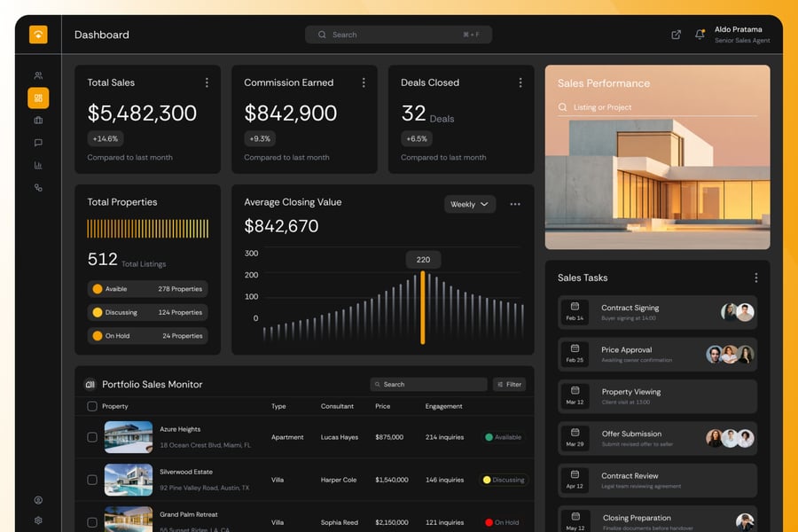798x532 pixels.
Task: Click the Available status badge
Action: tap(503, 437)
